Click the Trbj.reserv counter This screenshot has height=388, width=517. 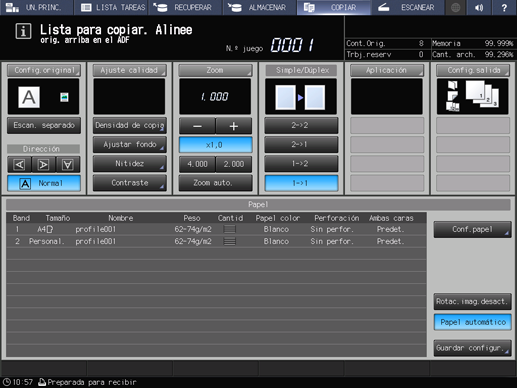tap(421, 54)
